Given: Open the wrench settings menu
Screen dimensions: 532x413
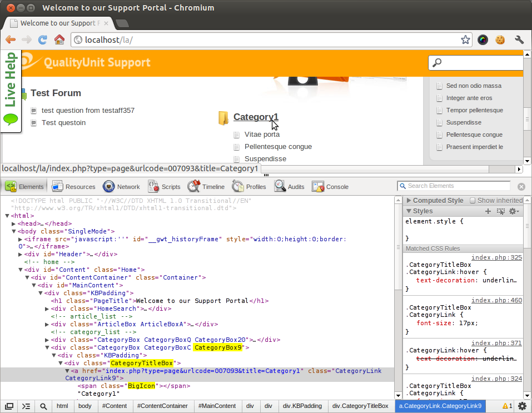Looking at the screenshot, I should (x=519, y=39).
